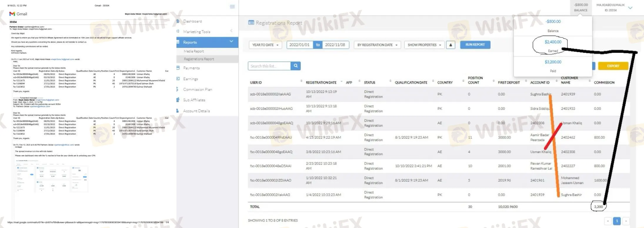This screenshot has height=228, width=644.
Task: Click the user icon button beside Show Properties
Action: coord(451,45)
